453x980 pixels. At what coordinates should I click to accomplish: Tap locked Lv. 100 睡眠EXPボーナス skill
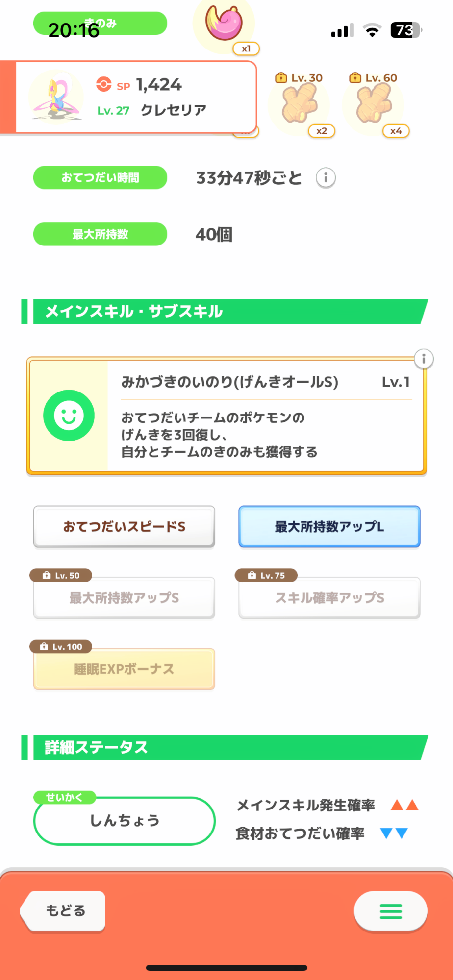point(124,669)
